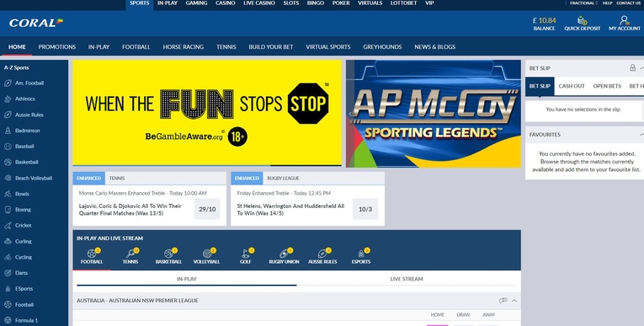
Task: Open Greyhounds navigation item
Action: point(382,47)
